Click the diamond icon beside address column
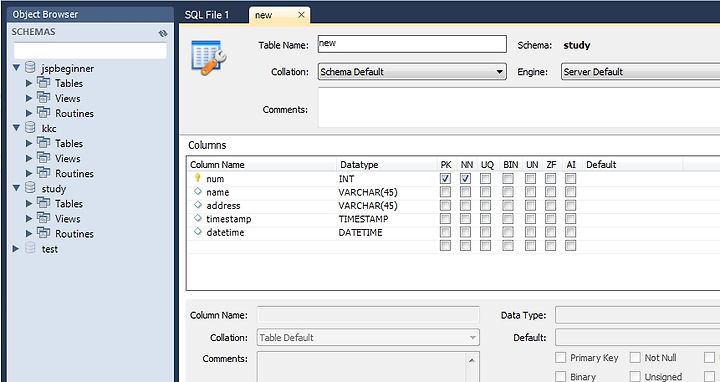 coord(198,205)
